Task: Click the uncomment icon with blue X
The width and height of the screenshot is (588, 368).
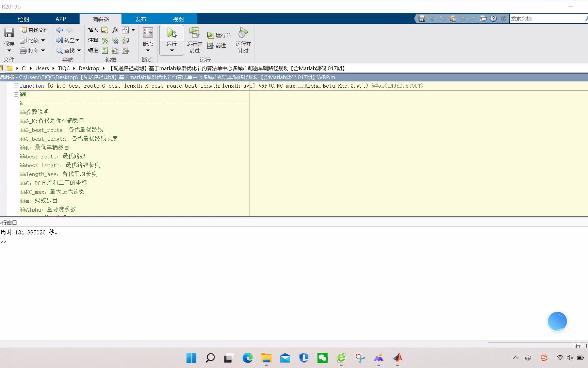Action: tap(115, 40)
